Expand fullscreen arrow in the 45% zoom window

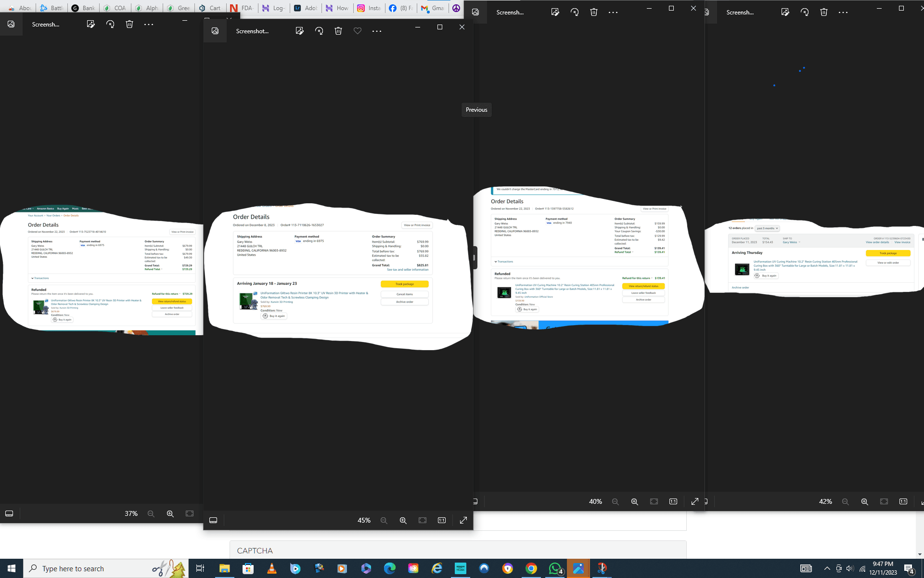(x=463, y=520)
